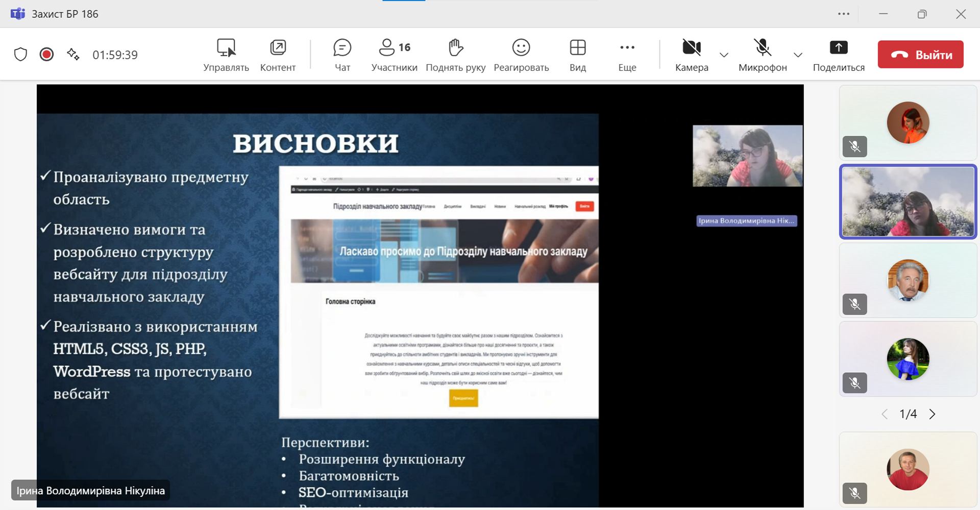Click muted mic icon on red-shirt man's tile
Image resolution: width=980 pixels, height=510 pixels.
click(855, 493)
